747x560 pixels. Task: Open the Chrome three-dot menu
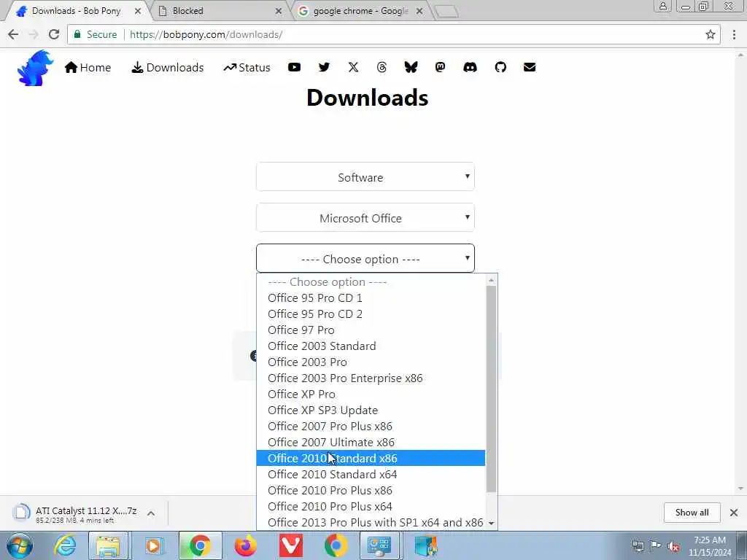[734, 34]
